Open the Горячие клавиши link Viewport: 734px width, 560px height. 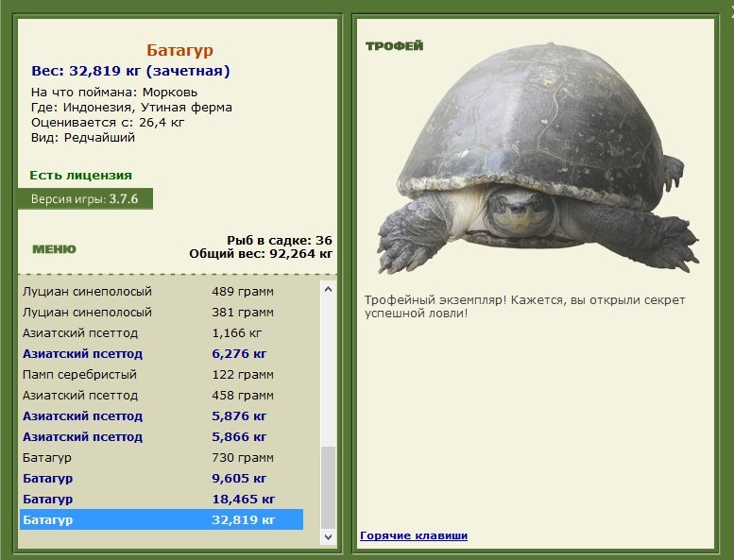click(x=414, y=535)
